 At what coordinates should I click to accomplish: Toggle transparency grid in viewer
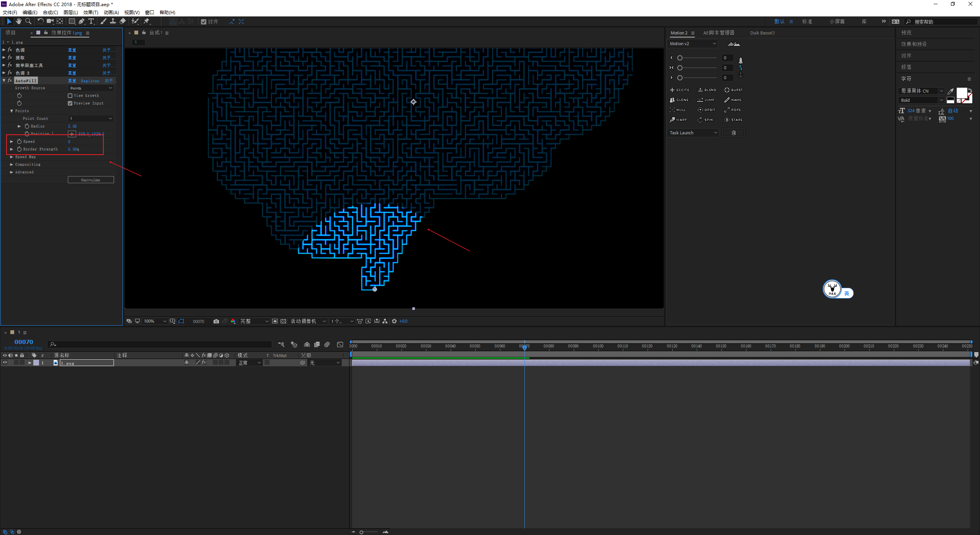coord(283,321)
